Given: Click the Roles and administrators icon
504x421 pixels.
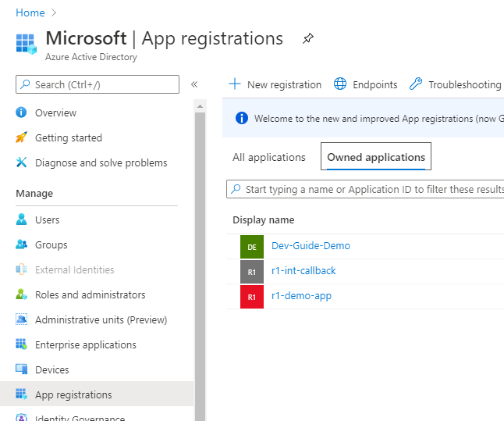Looking at the screenshot, I should click(x=21, y=294).
